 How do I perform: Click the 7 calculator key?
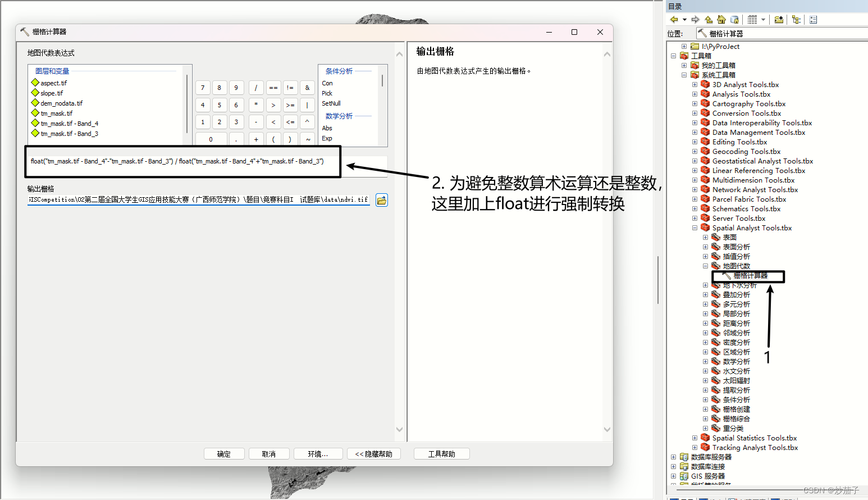tap(203, 88)
